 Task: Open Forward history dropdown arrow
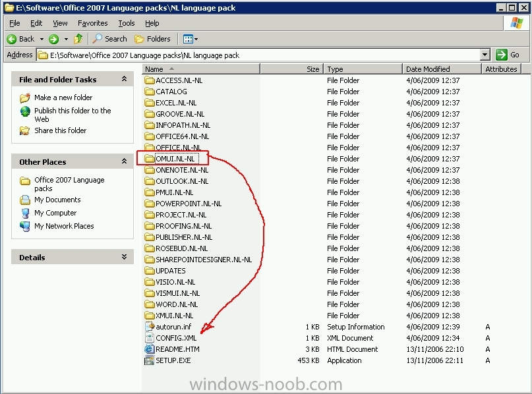tap(66, 39)
